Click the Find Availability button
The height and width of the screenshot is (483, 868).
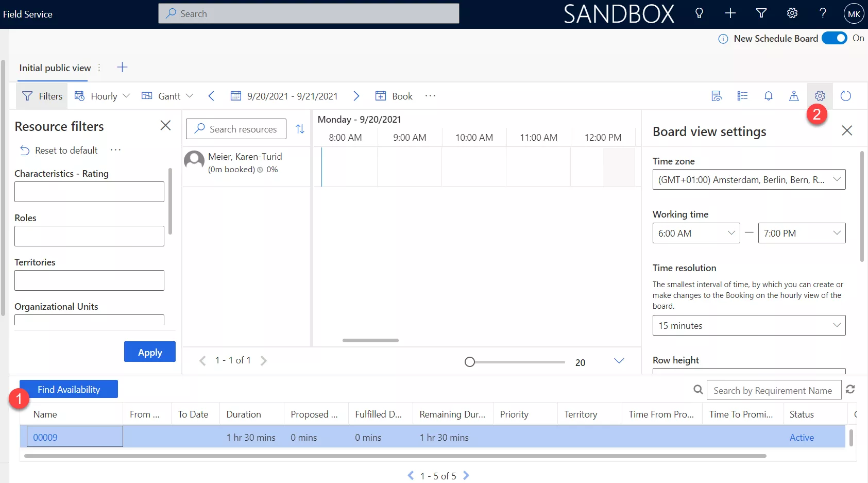[x=69, y=389]
